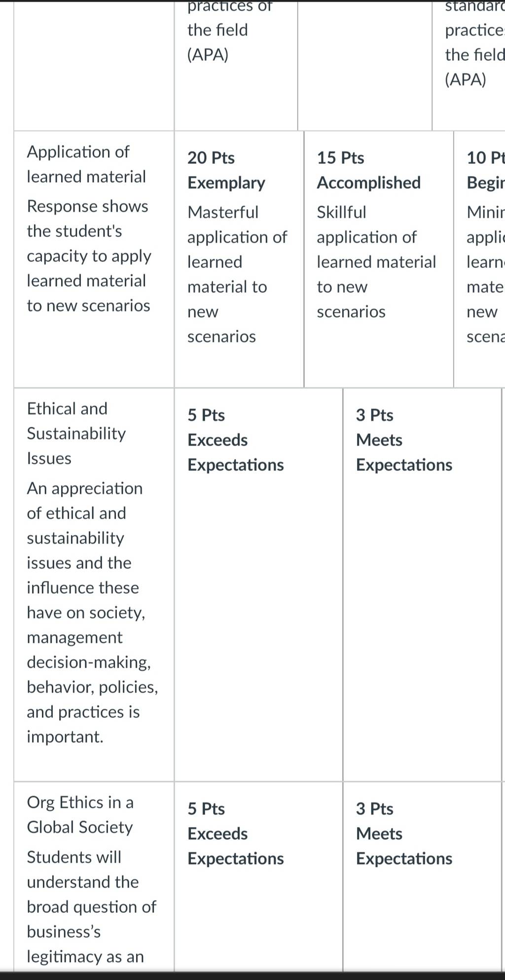
Task: Click the 'An appreciation of ethical' description paragraph
Action: [x=92, y=612]
